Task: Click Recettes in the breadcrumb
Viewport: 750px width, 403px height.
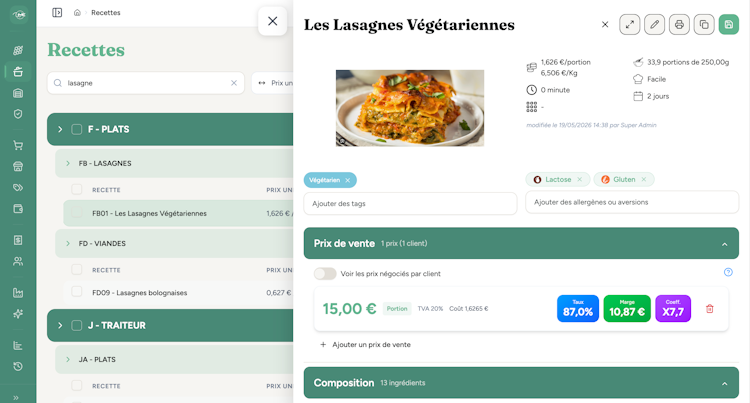Action: pos(106,12)
